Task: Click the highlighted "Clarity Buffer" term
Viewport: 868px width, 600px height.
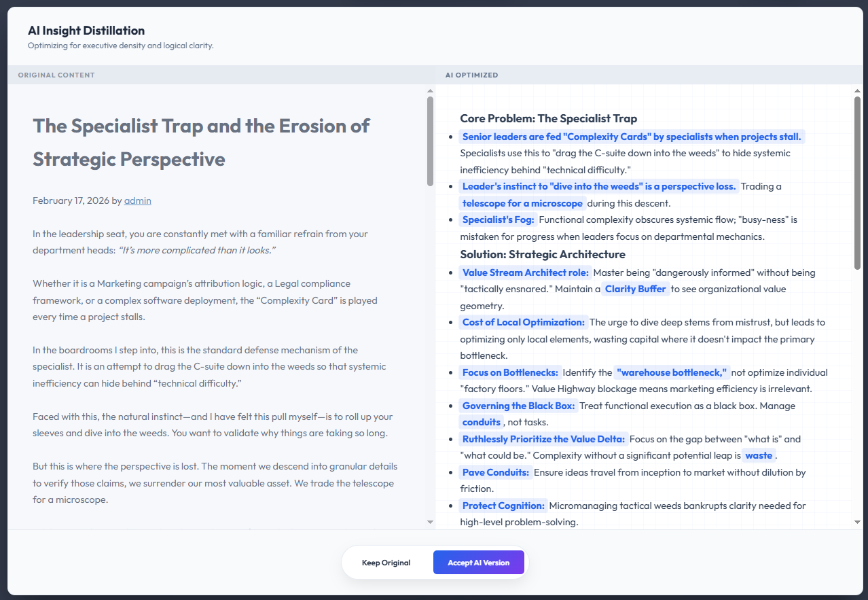Action: tap(635, 289)
